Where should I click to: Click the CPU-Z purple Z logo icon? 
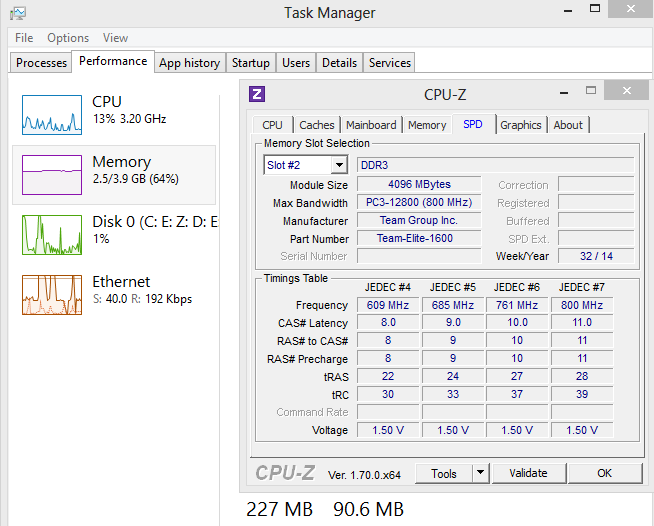(x=257, y=94)
